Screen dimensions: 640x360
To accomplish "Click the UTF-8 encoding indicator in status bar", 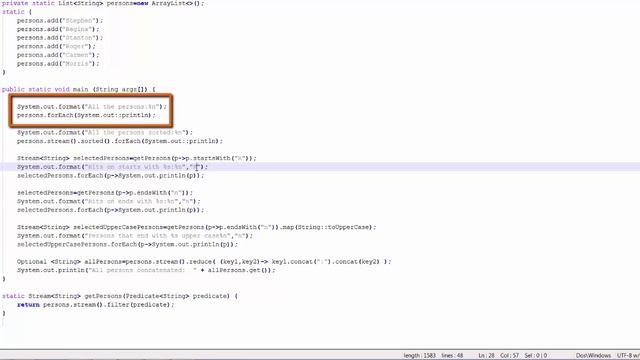I will click(628, 356).
